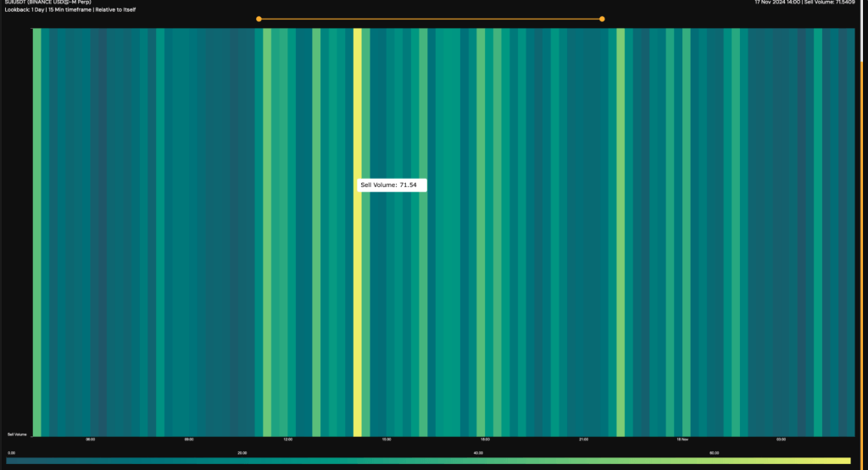Click the bright yellow heatmap bar at 14:00
Viewport: 868px width, 470px height.
click(x=358, y=232)
